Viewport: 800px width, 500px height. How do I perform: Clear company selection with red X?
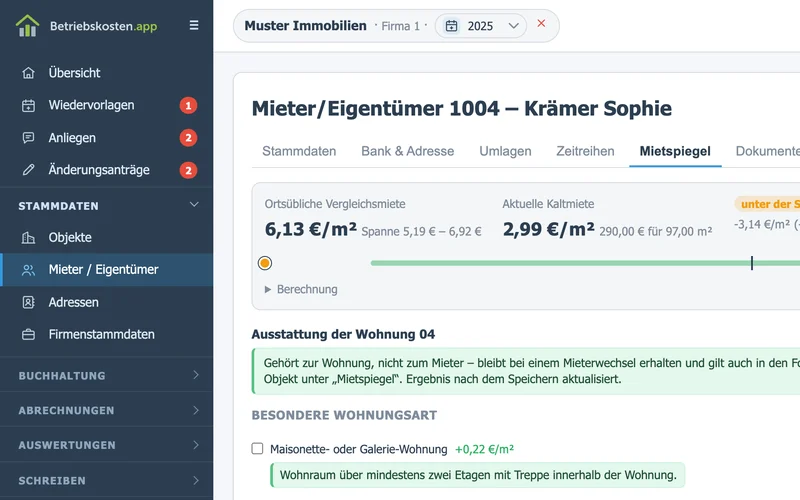click(541, 23)
